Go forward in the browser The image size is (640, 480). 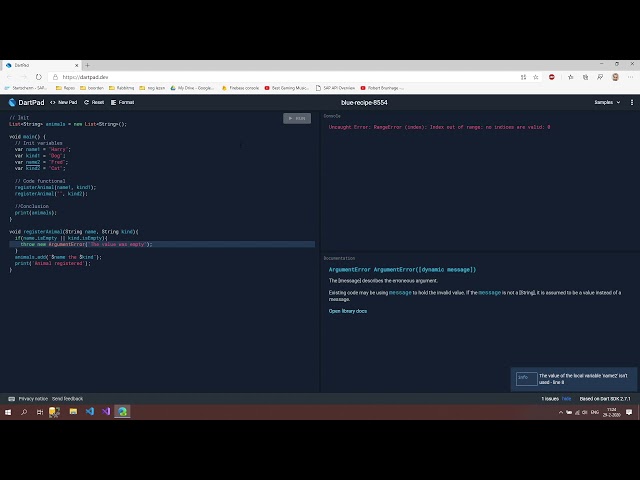pos(24,77)
